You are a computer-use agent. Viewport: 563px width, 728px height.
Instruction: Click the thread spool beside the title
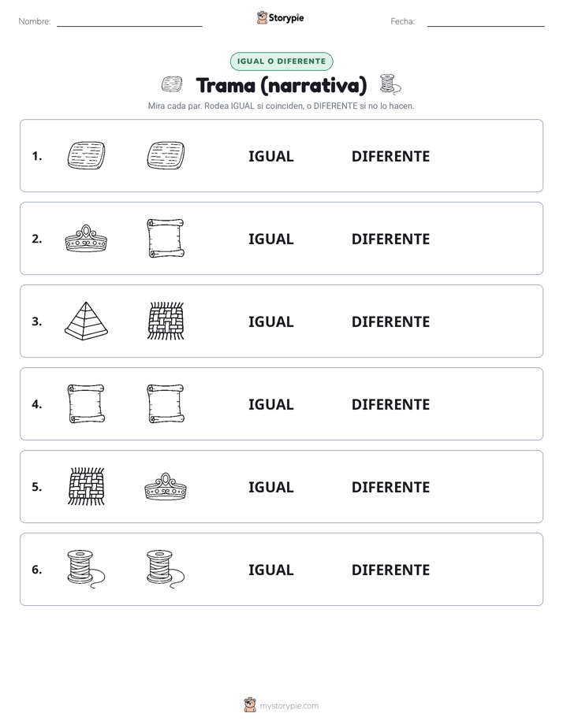390,84
